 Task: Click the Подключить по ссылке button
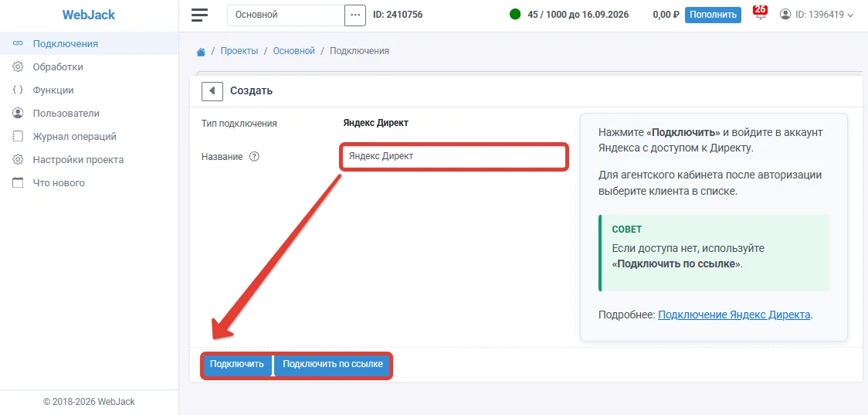click(332, 365)
